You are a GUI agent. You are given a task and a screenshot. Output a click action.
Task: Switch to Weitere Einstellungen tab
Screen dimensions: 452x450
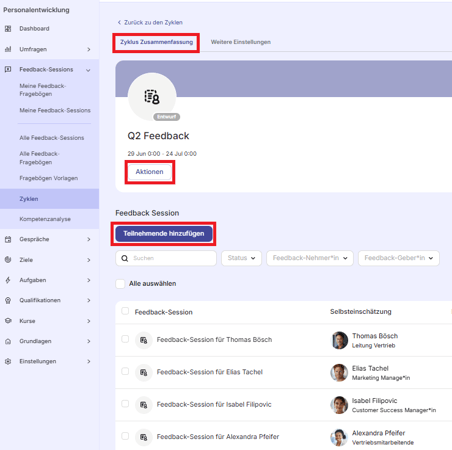241,42
